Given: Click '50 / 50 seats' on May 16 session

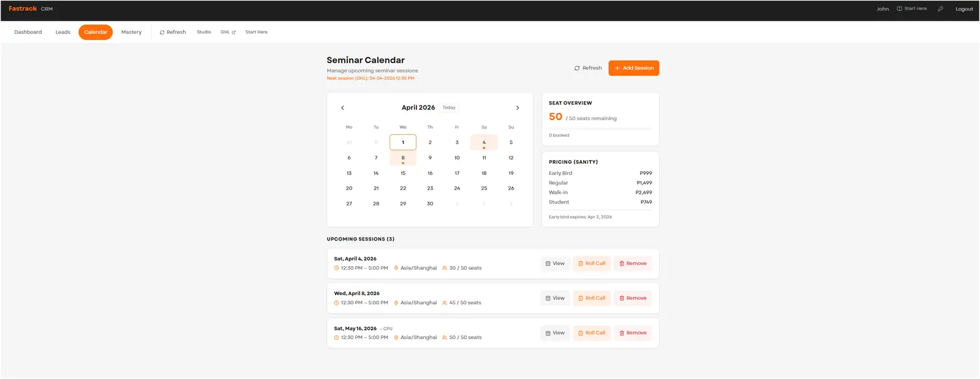Looking at the screenshot, I should point(462,337).
